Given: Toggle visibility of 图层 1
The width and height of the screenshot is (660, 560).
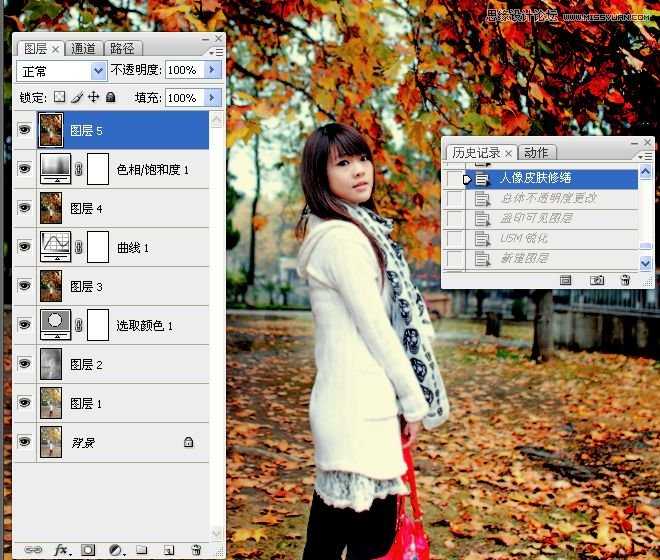Looking at the screenshot, I should [x=24, y=403].
